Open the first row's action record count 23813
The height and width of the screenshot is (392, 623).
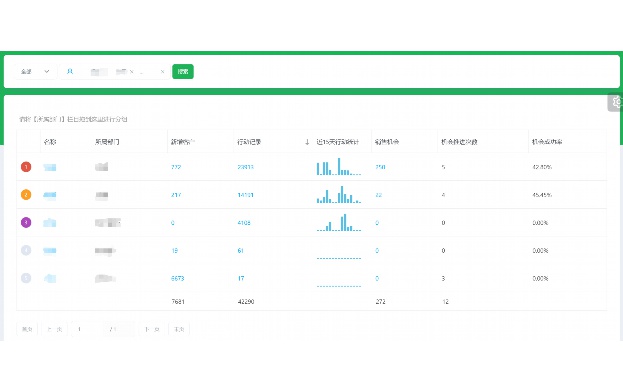pyautogui.click(x=245, y=167)
